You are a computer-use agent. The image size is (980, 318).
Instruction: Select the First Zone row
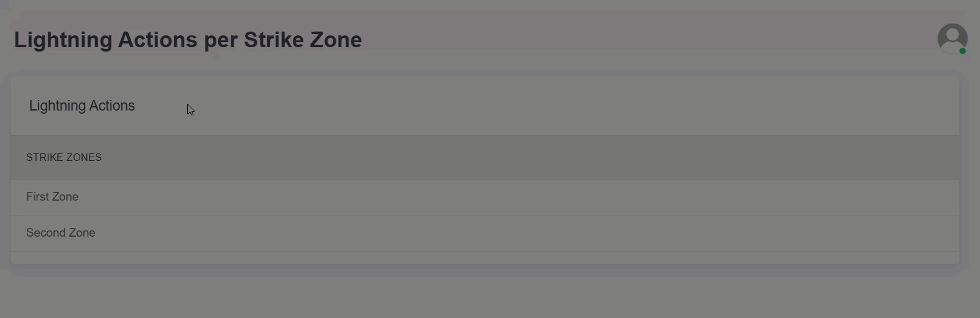click(x=484, y=197)
